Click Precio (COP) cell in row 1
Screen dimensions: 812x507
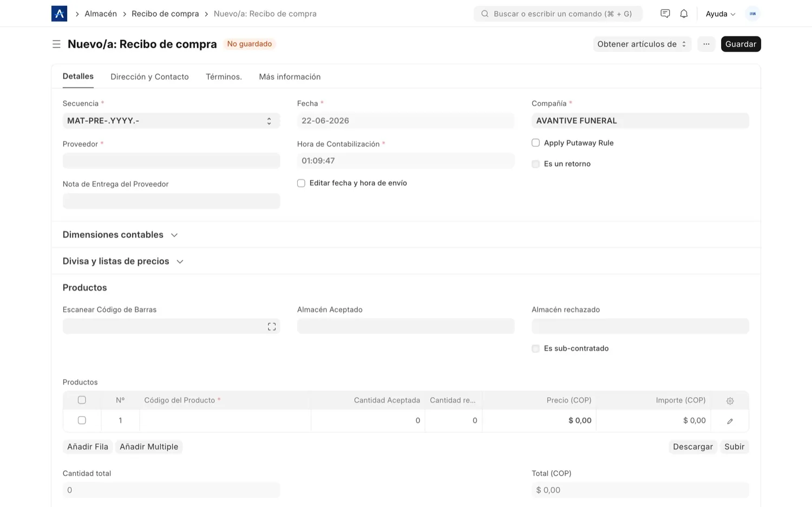[539, 420]
